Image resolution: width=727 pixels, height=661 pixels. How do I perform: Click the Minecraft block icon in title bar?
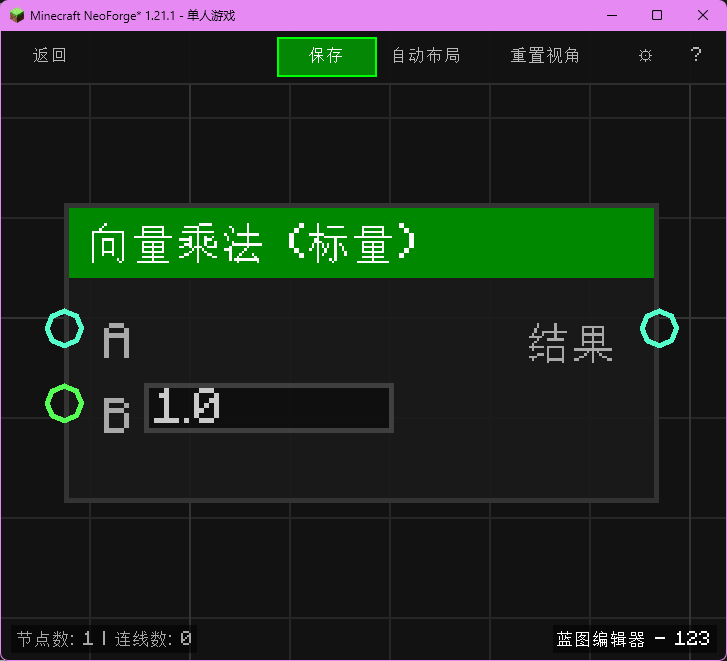pos(16,15)
